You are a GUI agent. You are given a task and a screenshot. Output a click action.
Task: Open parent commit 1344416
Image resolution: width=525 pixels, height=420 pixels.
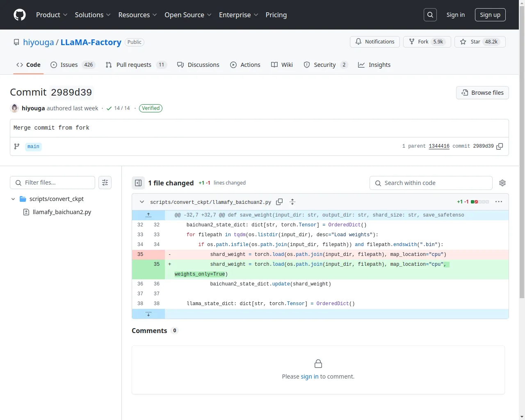coord(439,146)
